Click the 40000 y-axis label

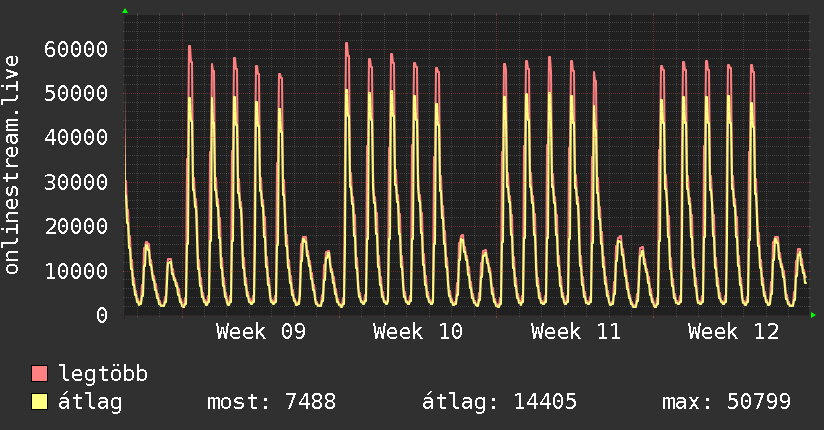(76, 138)
